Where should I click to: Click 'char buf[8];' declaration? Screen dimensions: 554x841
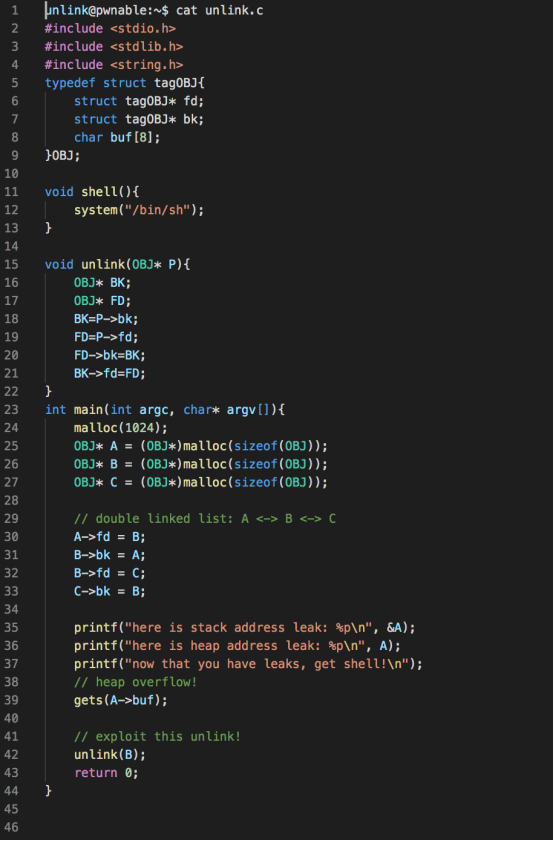tap(117, 137)
